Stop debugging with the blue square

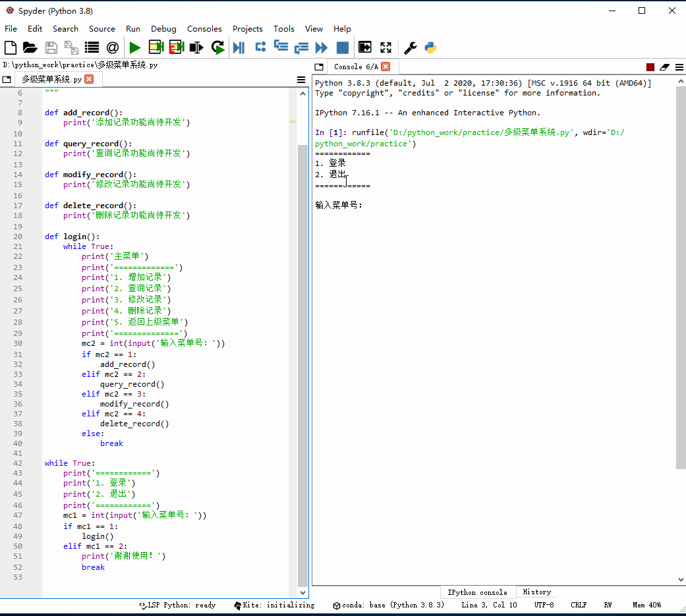(343, 47)
